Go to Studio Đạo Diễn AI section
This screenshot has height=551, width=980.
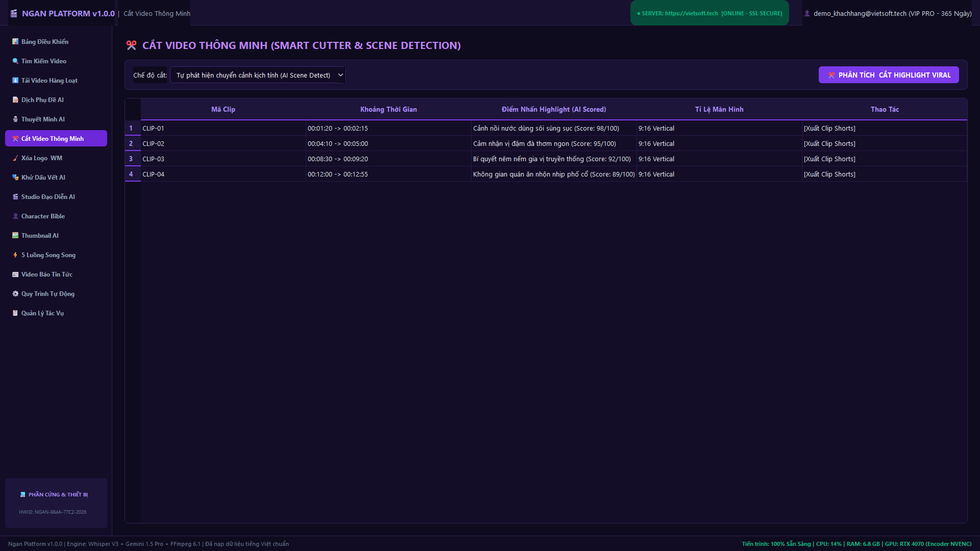(x=56, y=197)
